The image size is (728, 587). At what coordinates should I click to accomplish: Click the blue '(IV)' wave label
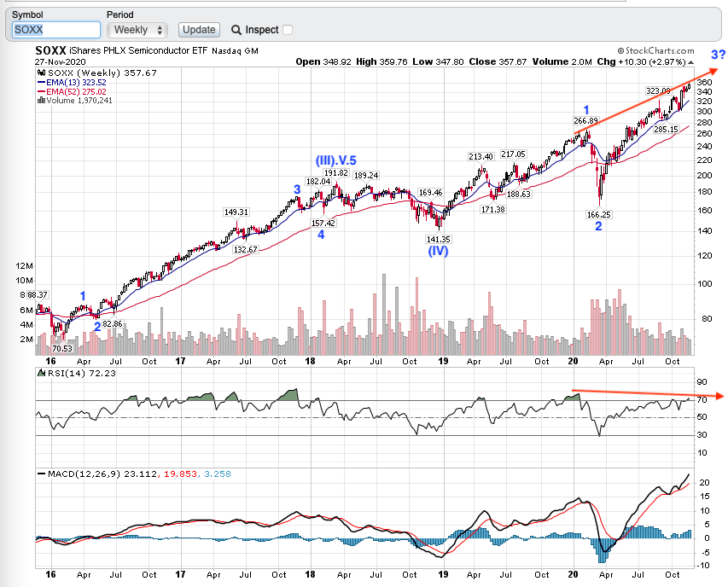tap(439, 251)
